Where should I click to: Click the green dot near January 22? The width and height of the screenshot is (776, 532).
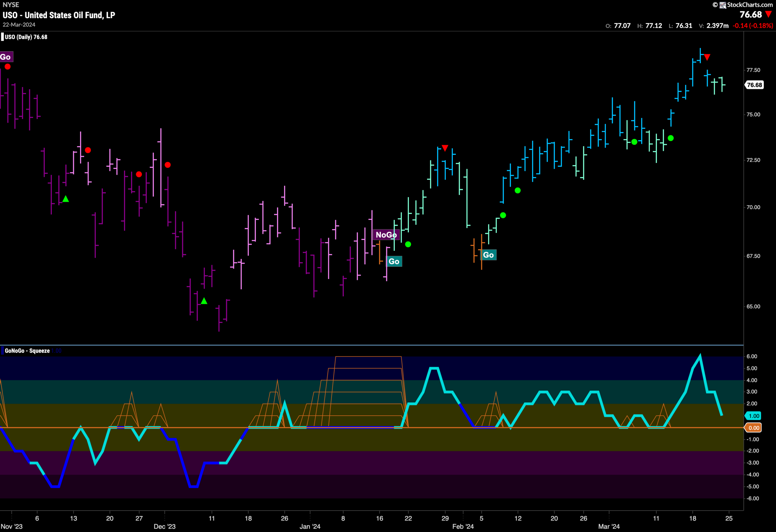coord(408,244)
